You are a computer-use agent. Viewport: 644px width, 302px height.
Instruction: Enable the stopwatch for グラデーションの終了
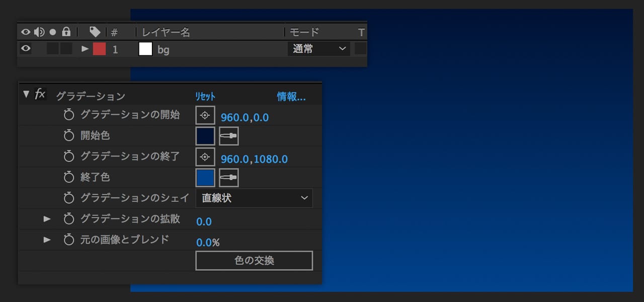tap(69, 157)
